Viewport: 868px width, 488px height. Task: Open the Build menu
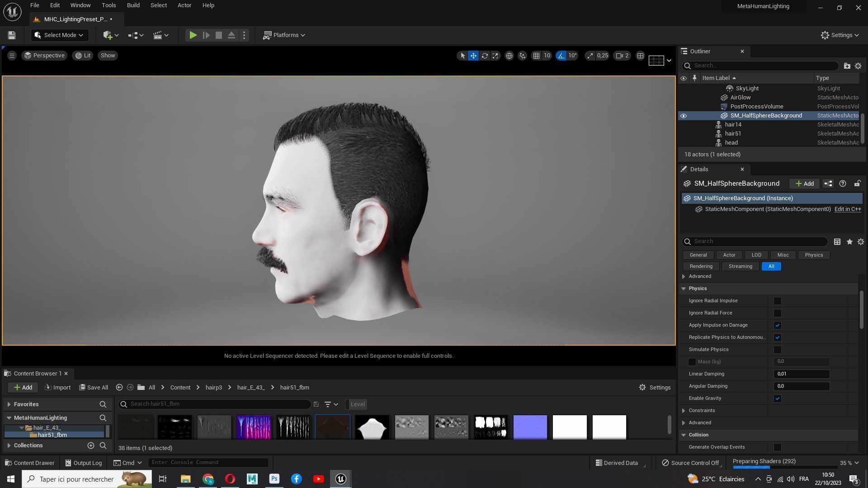coord(133,5)
